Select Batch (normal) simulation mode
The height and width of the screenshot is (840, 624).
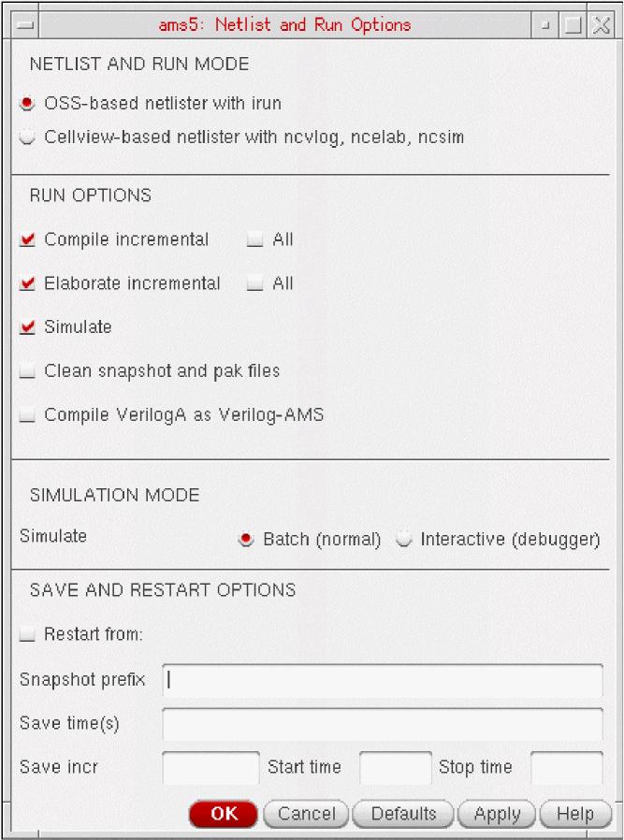[x=246, y=540]
